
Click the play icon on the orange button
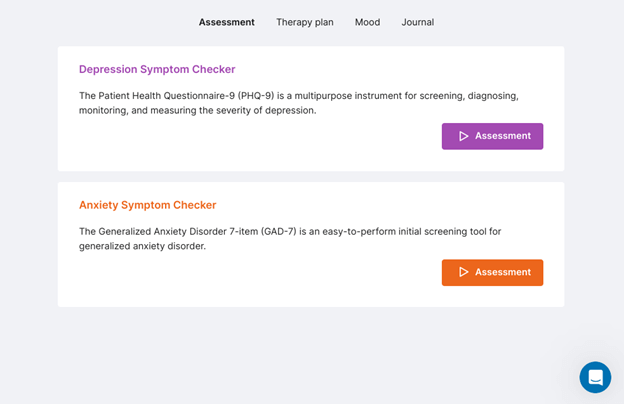(463, 272)
